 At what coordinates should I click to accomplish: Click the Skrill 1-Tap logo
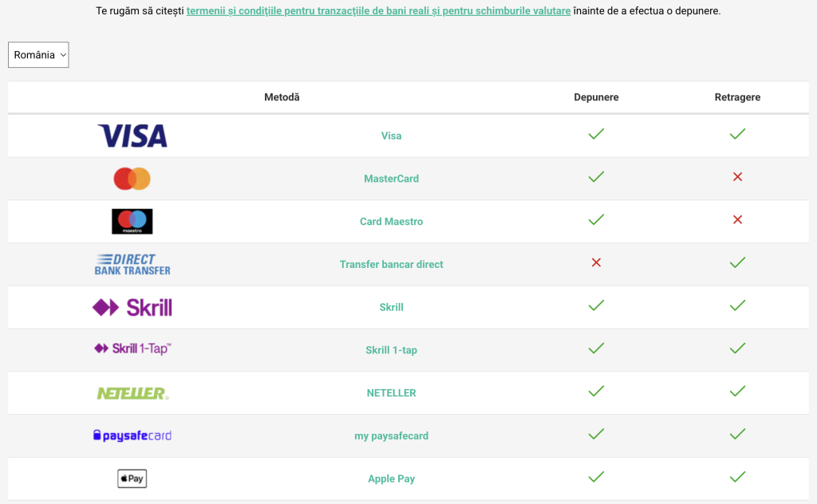coord(132,348)
